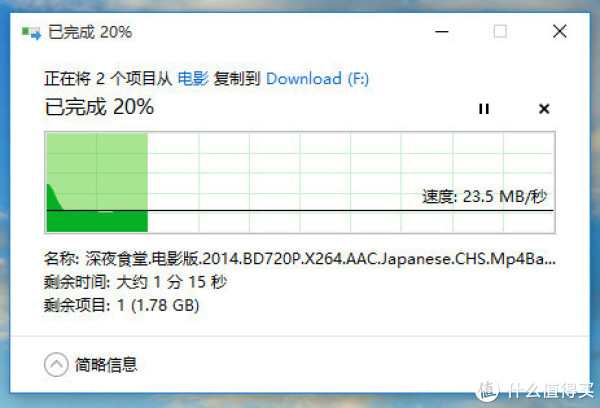Cancel the copy with the small X
Viewport: 600px width, 408px height.
click(544, 109)
